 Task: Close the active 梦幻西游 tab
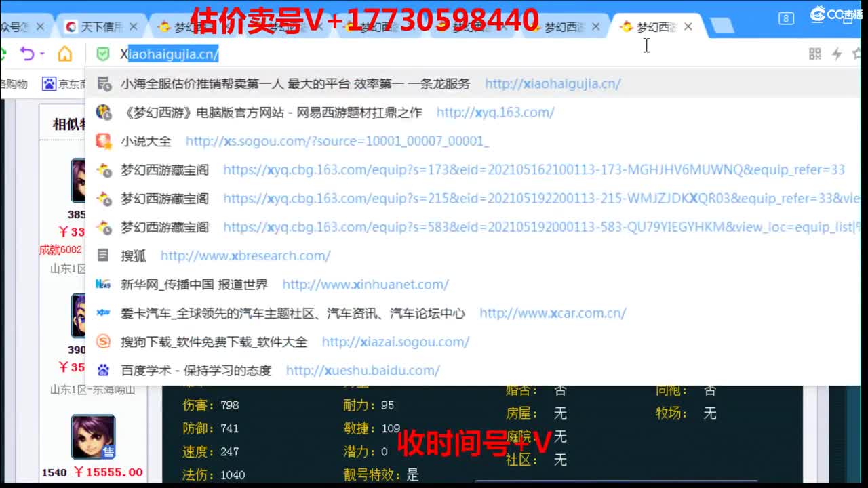click(688, 26)
